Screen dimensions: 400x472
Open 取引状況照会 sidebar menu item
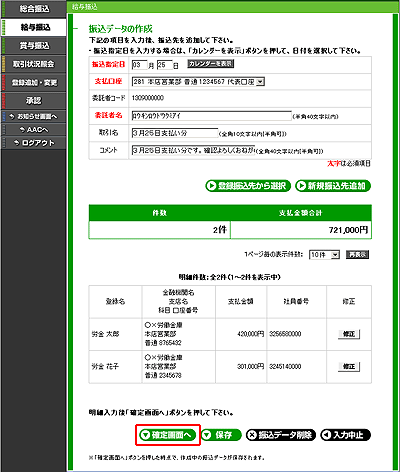click(x=33, y=64)
